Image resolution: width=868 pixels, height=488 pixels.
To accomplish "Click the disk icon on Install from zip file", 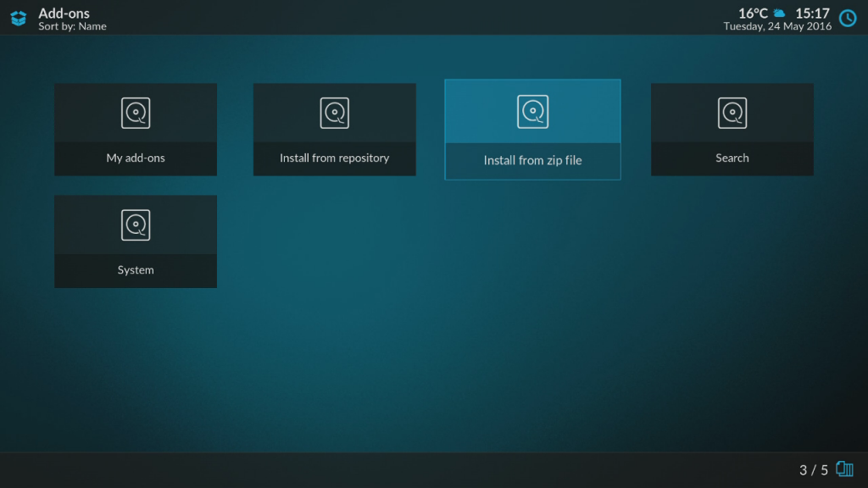I will 532,112.
